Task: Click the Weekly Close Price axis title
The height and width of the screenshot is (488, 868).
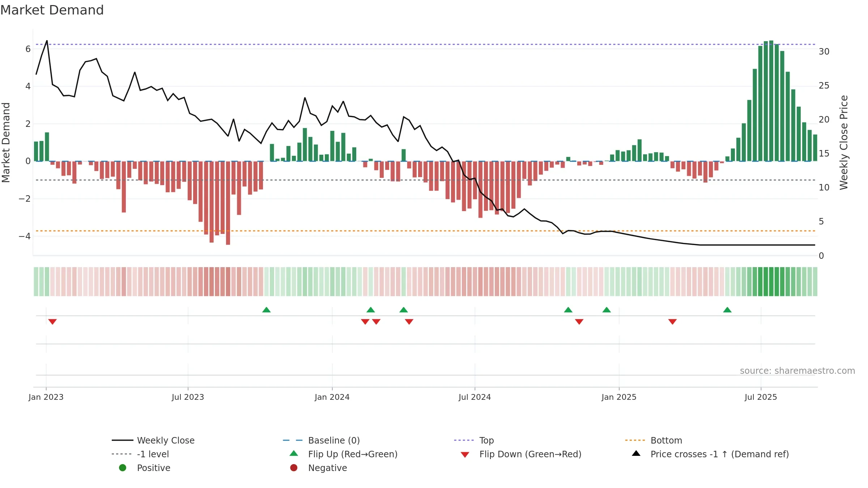Action: point(844,142)
